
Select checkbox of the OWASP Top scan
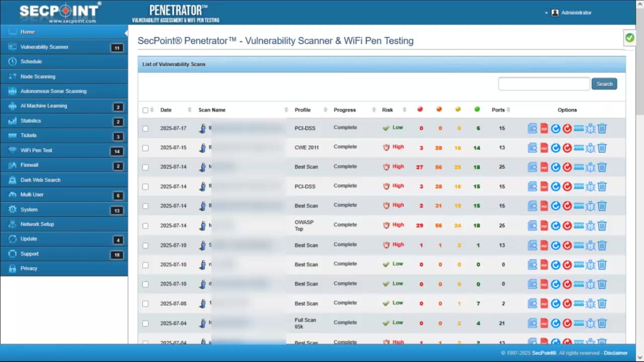point(145,226)
